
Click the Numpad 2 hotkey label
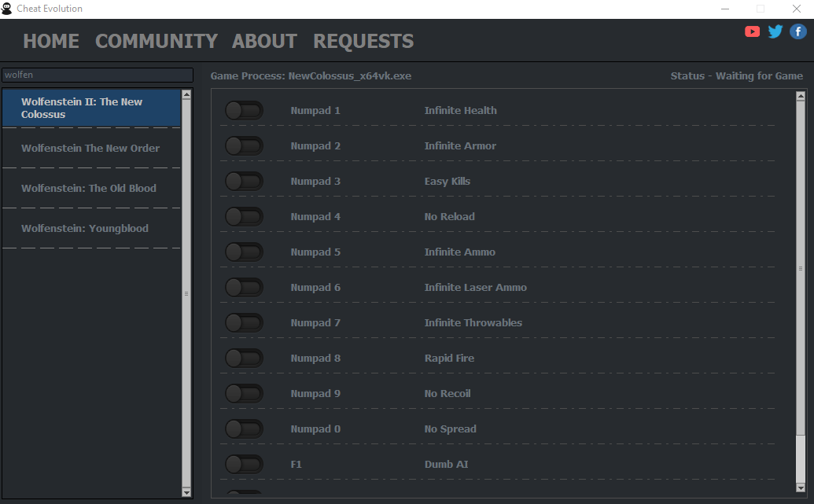point(315,146)
